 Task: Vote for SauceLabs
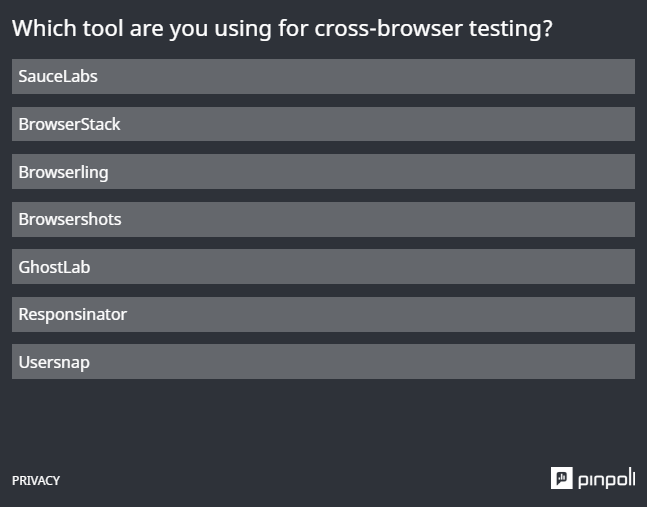pos(323,76)
